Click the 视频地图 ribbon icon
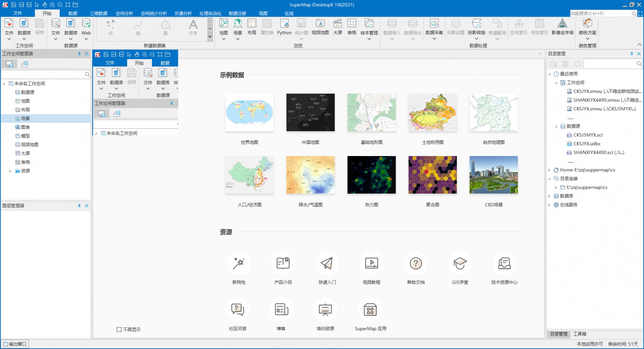Image resolution: width=644 pixels, height=349 pixels. [320, 27]
